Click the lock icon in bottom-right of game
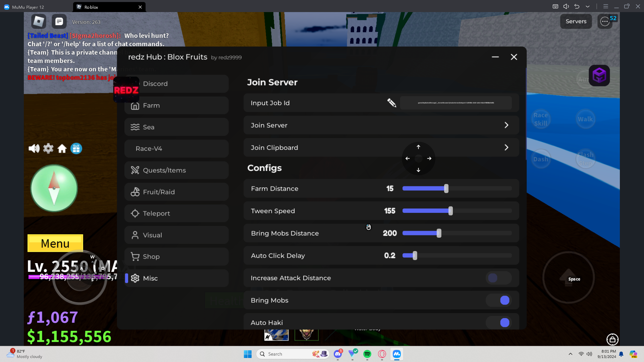This screenshot has height=362, width=644. point(612,340)
